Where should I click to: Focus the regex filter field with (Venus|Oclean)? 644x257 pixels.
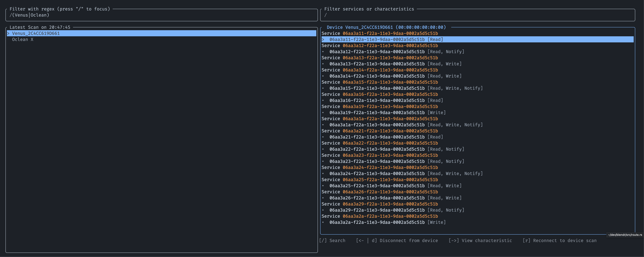161,15
